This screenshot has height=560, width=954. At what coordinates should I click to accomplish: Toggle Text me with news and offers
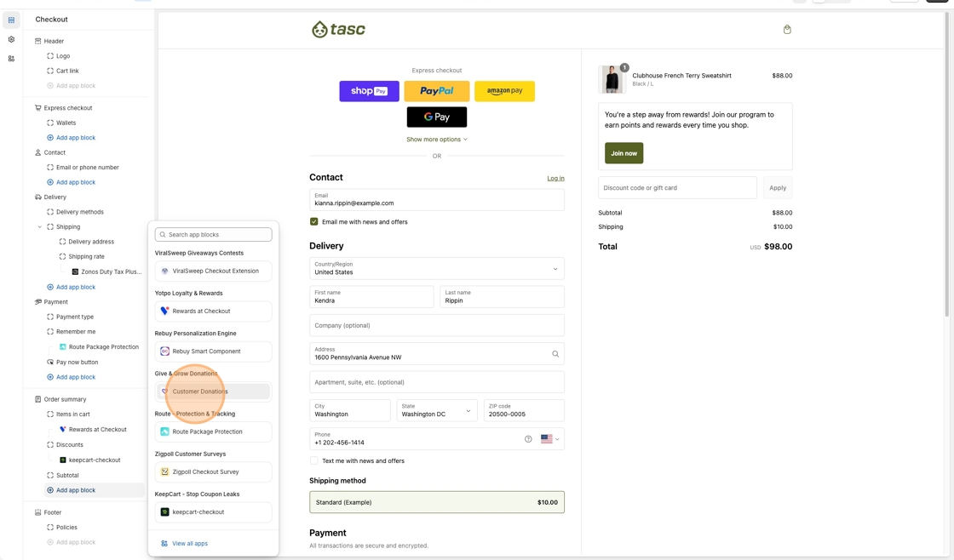(314, 461)
